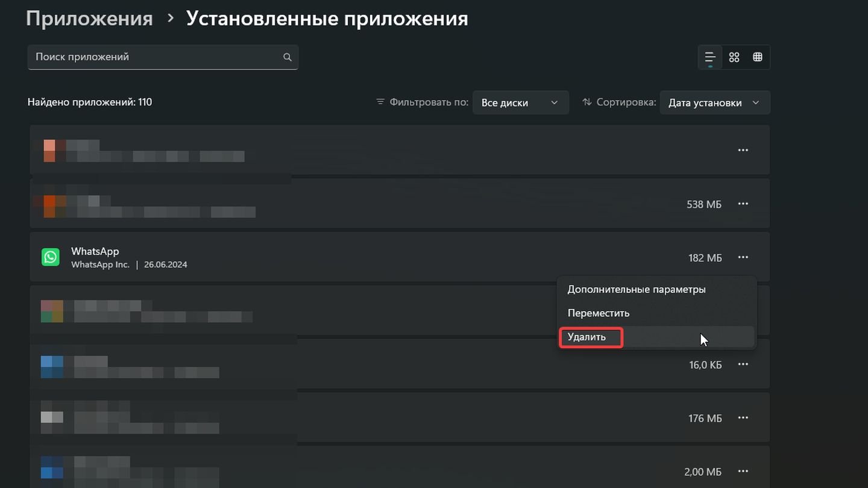Click the Найдено приложений: 110 text
The height and width of the screenshot is (488, 868).
pyautogui.click(x=90, y=102)
